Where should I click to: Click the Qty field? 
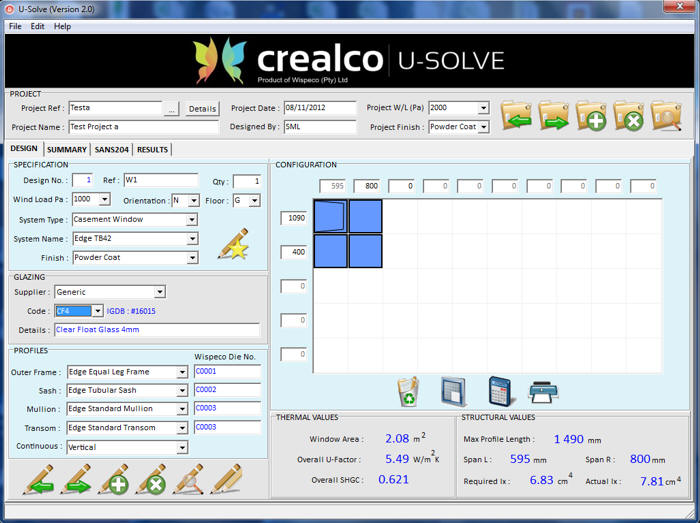[247, 181]
